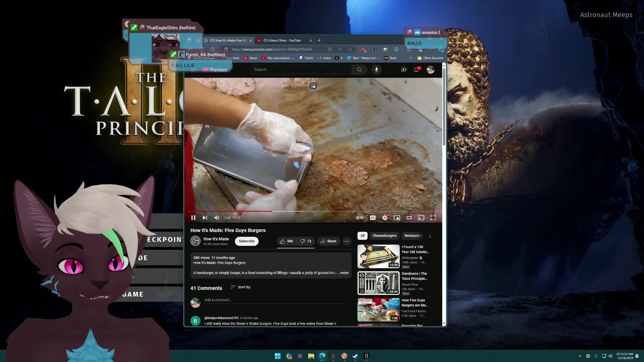Viewport: 644px width, 362px height.
Task: Open the YouTube notifications bell
Action: [416, 69]
